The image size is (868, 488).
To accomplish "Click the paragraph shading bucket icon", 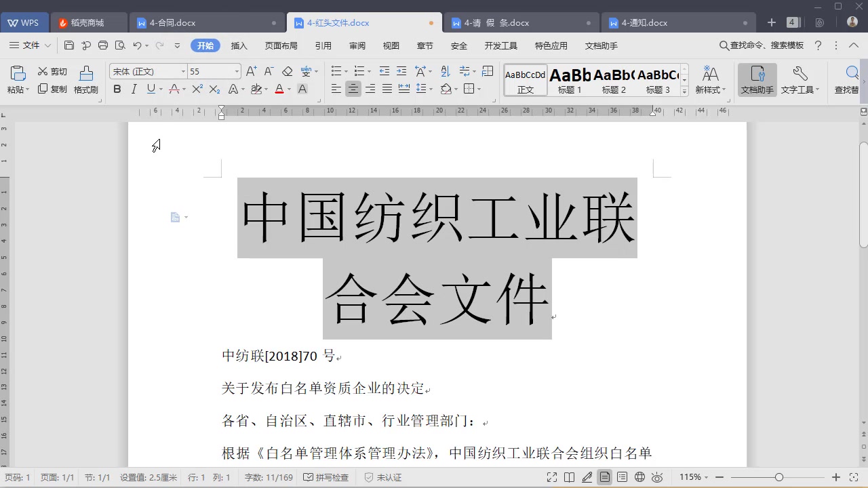I will tap(446, 89).
